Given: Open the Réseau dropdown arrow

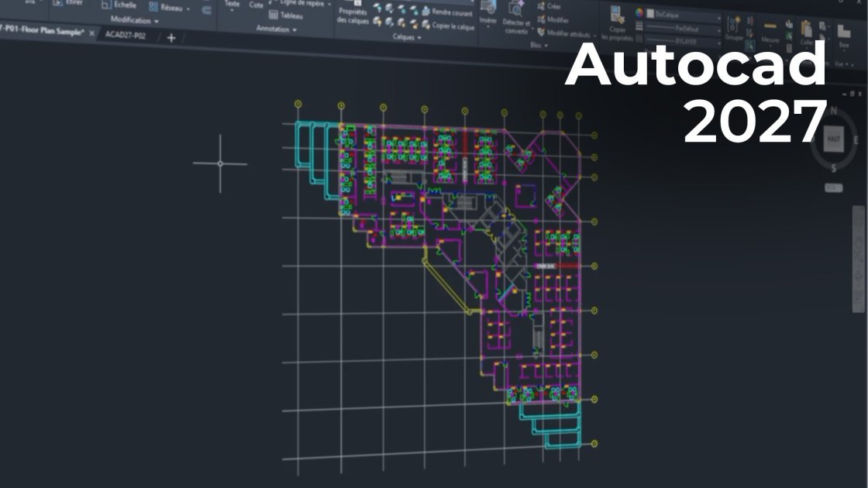Looking at the screenshot, I should click(x=188, y=9).
